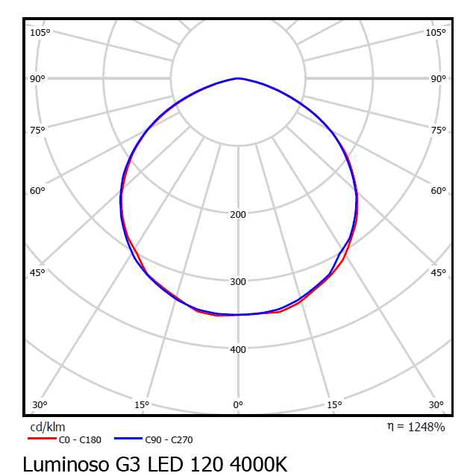Click the 400 radial scale label
This screenshot has height=476, width=476.
click(x=238, y=349)
